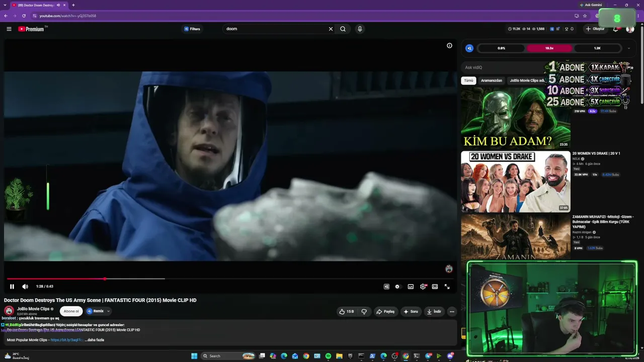The image size is (644, 362).
Task: Open the 20 Women vs Drake thumbnail
Action: click(516, 182)
